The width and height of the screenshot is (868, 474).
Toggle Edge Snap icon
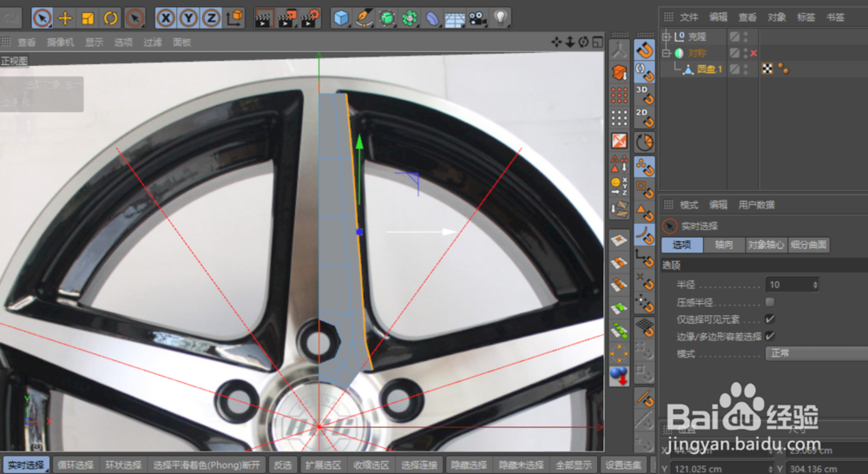(x=644, y=189)
